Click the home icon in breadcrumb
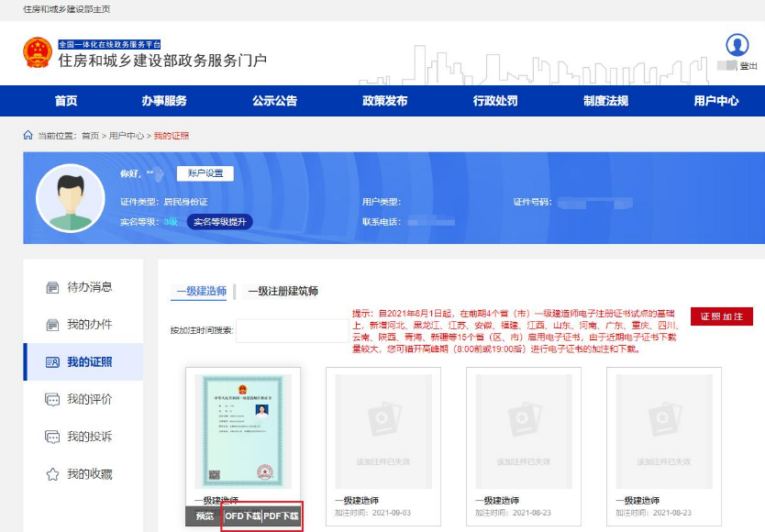765x532 pixels. pyautogui.click(x=28, y=136)
